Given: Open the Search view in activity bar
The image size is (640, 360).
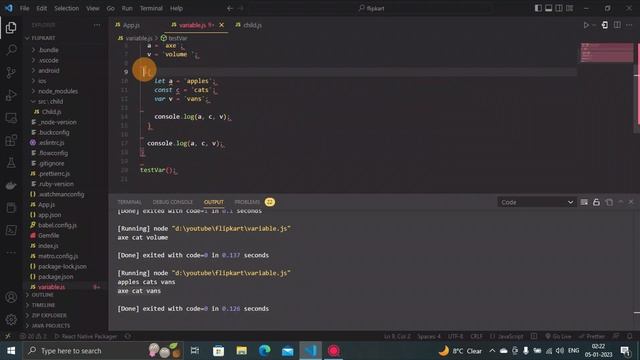Looking at the screenshot, I should click(11, 50).
